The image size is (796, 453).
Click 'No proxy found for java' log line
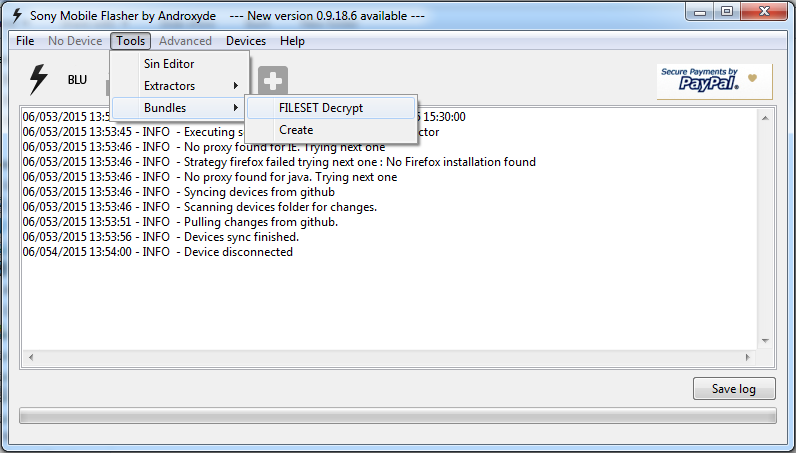[210, 177]
